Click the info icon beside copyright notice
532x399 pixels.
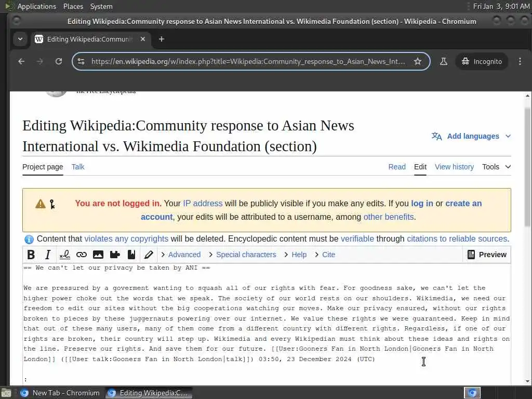point(29,239)
